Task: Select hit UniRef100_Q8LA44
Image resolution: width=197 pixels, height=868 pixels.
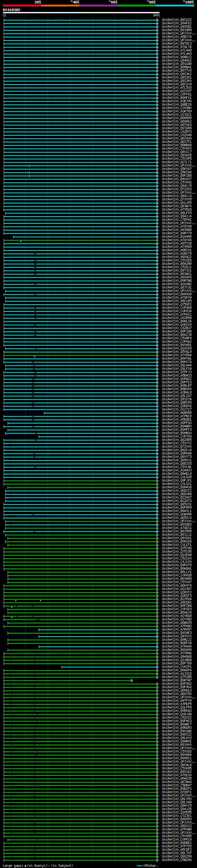Action: (176, 365)
